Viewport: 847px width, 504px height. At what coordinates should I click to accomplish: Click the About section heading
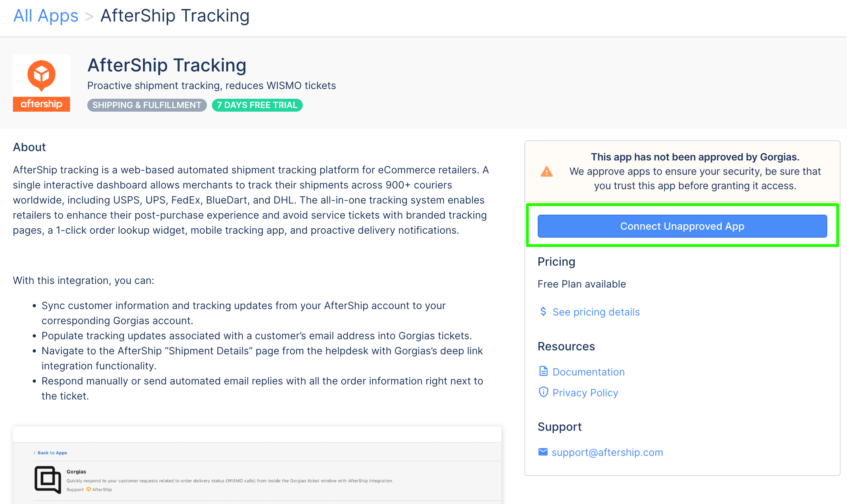[29, 147]
